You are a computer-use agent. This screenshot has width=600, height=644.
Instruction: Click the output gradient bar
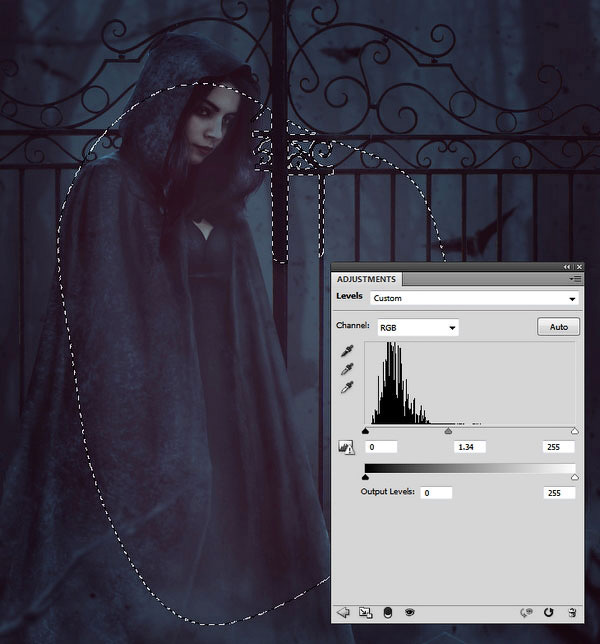[470, 468]
